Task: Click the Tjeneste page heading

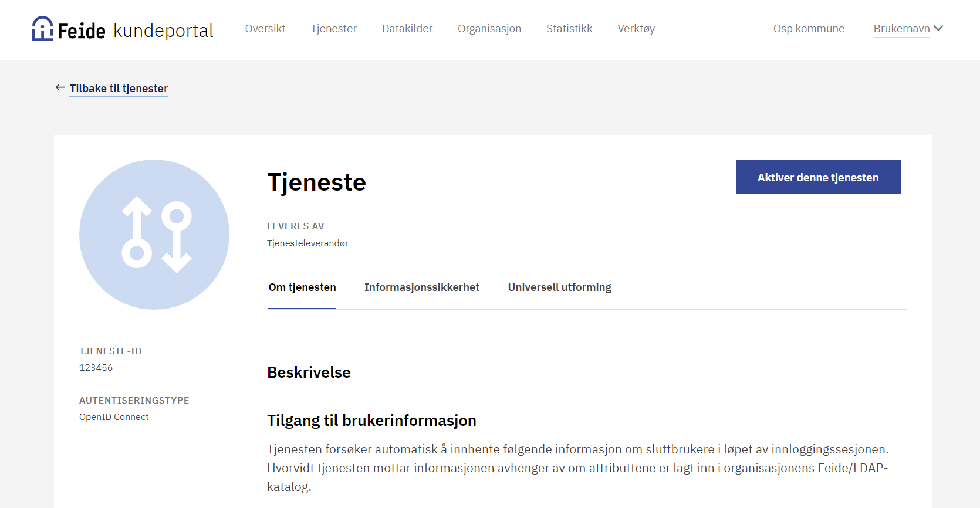Action: (x=317, y=182)
